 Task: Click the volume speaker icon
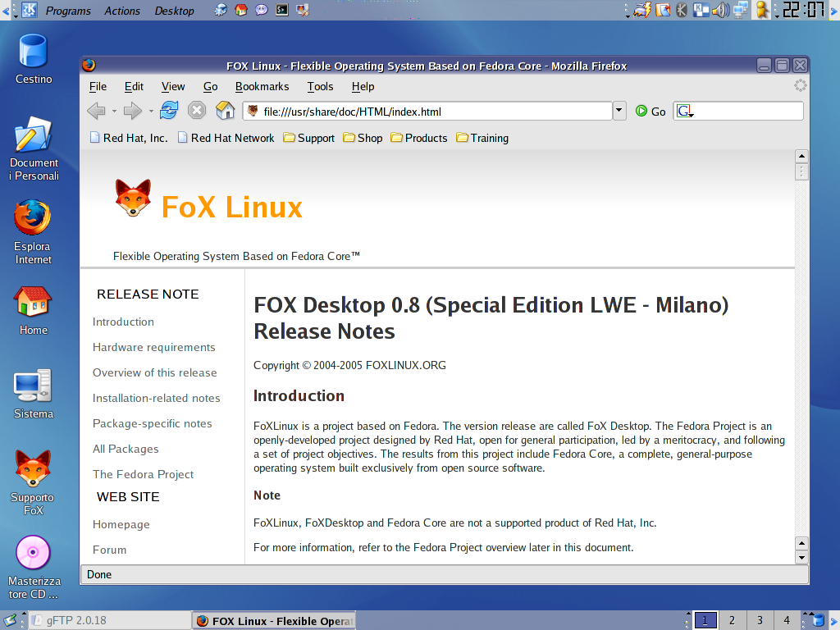click(x=720, y=10)
